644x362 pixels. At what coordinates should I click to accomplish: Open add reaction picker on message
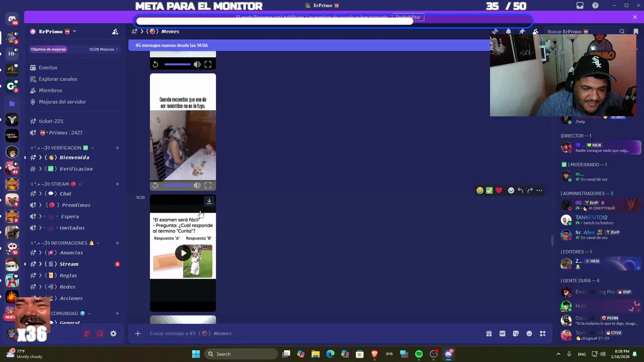click(511, 191)
